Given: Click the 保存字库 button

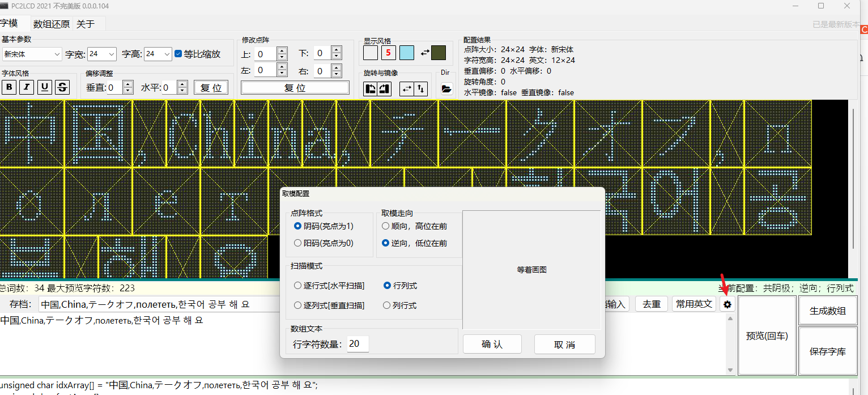Looking at the screenshot, I should 828,351.
